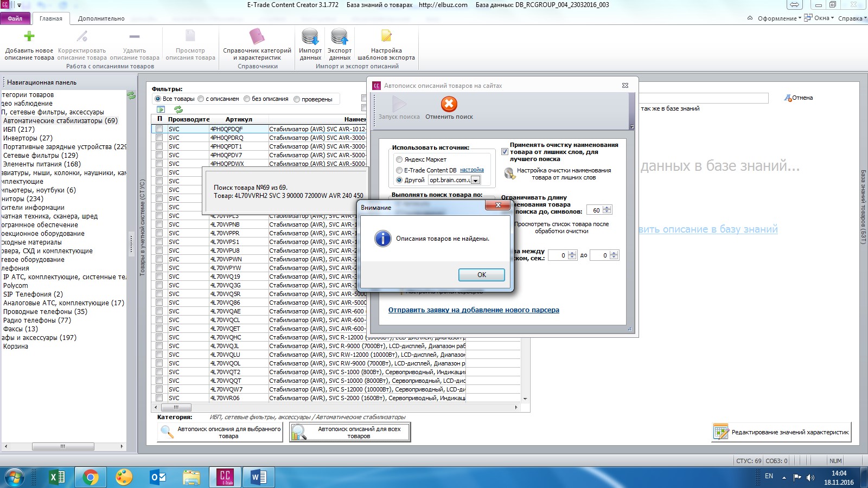Open the opt.brain.com source dropdown

pyautogui.click(x=476, y=180)
